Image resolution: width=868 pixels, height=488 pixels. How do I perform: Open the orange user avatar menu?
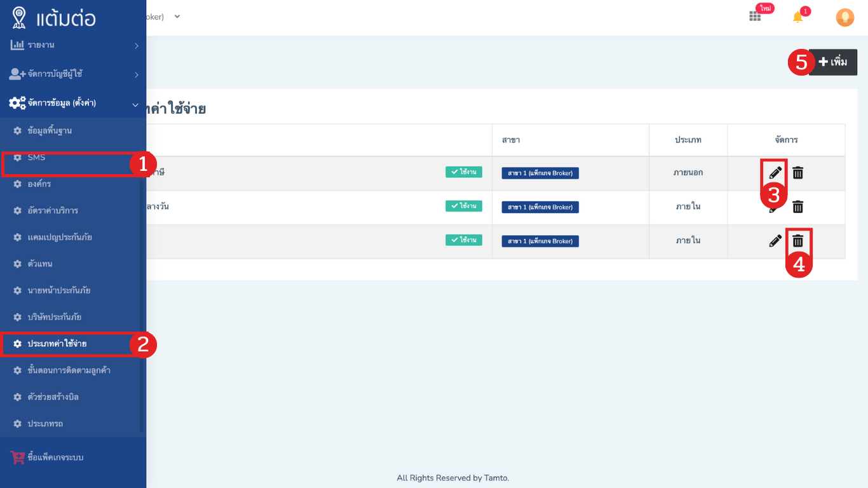point(844,18)
